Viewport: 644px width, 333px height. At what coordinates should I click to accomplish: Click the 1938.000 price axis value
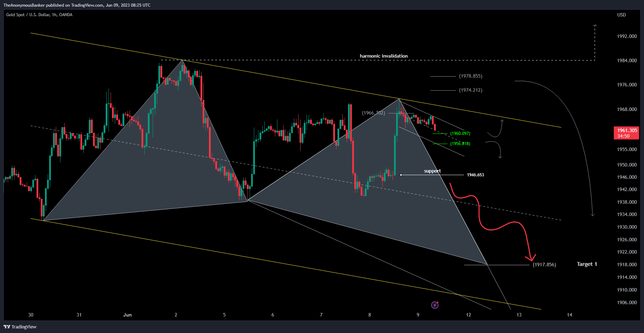coord(627,202)
